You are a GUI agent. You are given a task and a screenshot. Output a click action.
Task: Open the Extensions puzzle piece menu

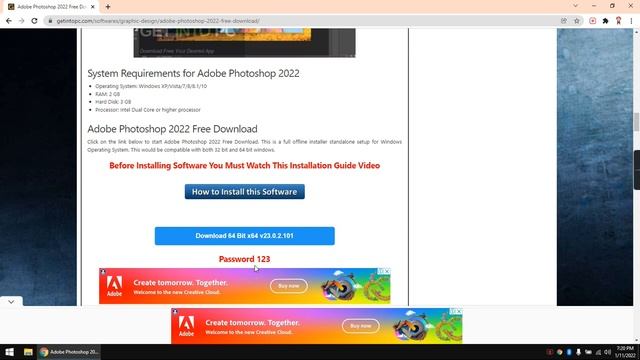(606, 21)
